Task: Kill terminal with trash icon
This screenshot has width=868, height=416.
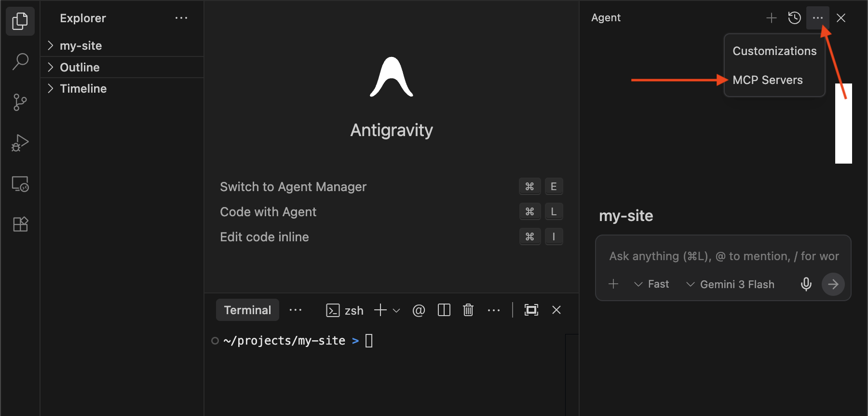Action: point(468,310)
